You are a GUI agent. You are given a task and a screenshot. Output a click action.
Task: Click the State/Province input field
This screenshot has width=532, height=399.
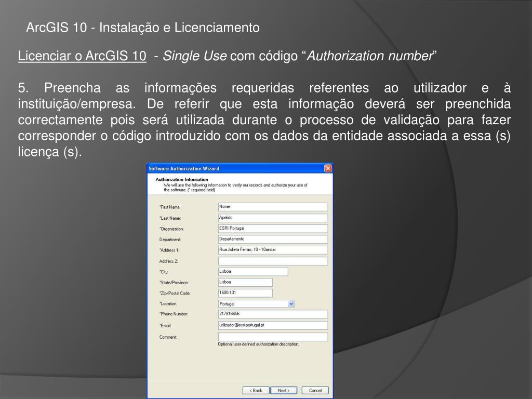245,282
